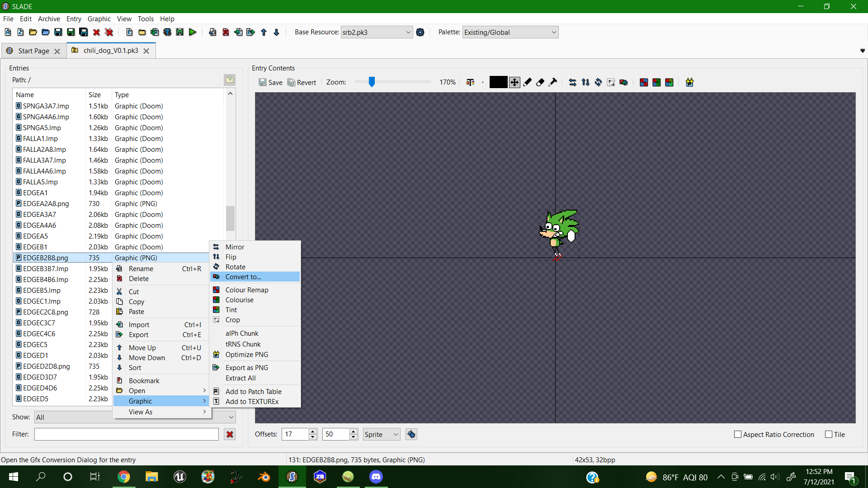Expand the Open submenu in context menu
This screenshot has height=488, width=868.
162,391
